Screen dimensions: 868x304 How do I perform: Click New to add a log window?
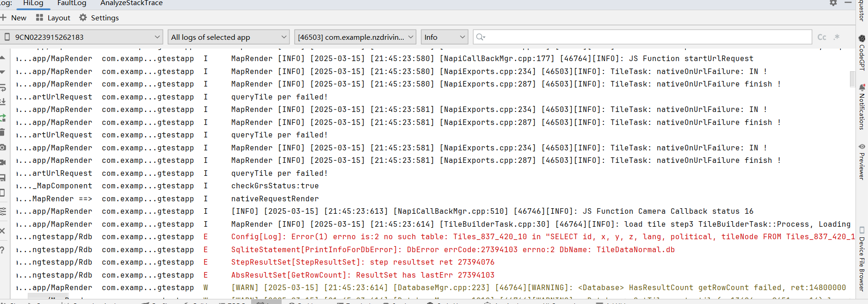point(14,18)
